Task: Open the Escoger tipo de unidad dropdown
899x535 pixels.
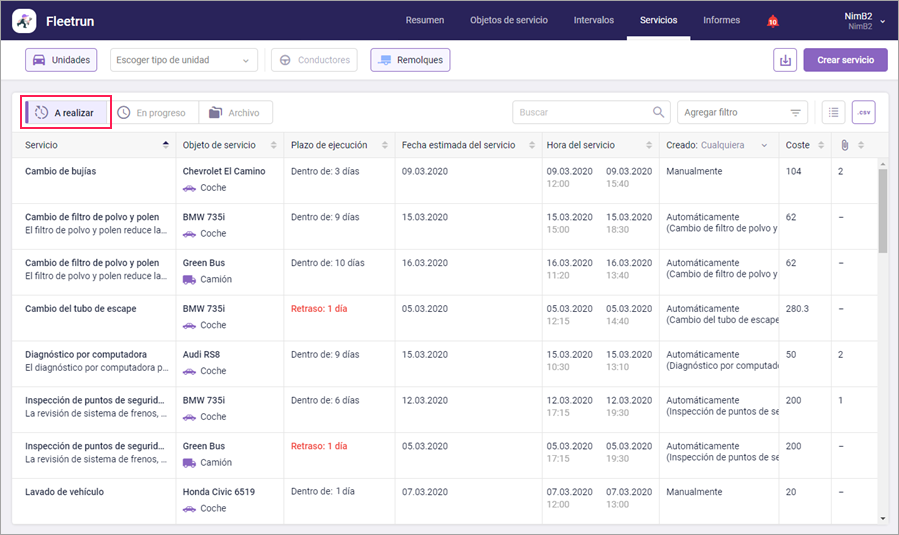Action: tap(183, 60)
